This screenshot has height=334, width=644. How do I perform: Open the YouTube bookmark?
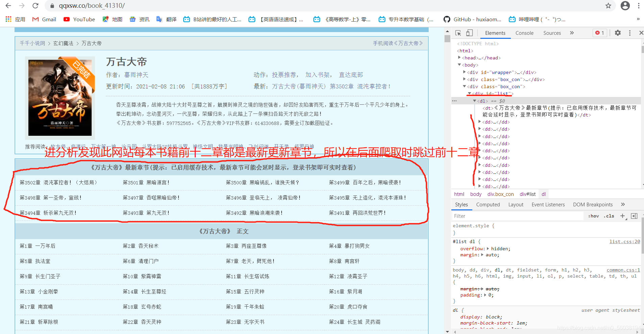(x=79, y=19)
